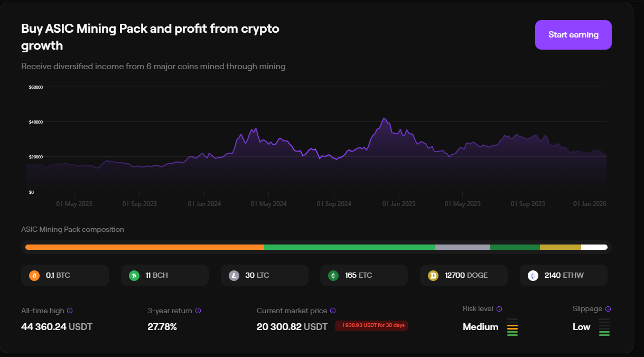Click the Low slippage text
Viewport: 644px width, 357px height.
582,327
